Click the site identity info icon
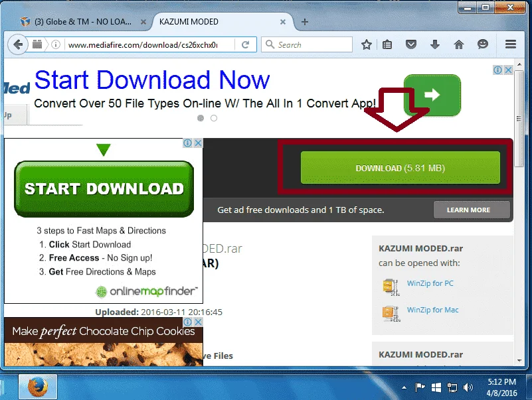The height and width of the screenshot is (400, 532). pyautogui.click(x=56, y=44)
